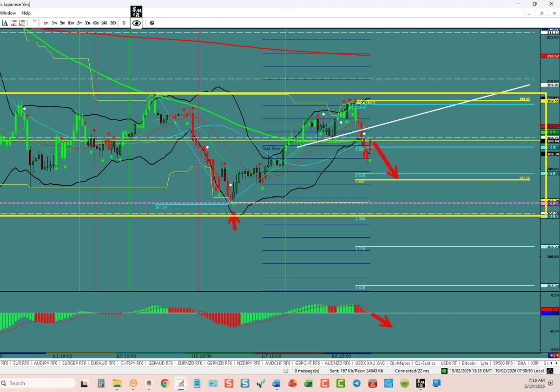Select the D daily timeframe
Viewport: 560px width, 392px height.
[124, 23]
